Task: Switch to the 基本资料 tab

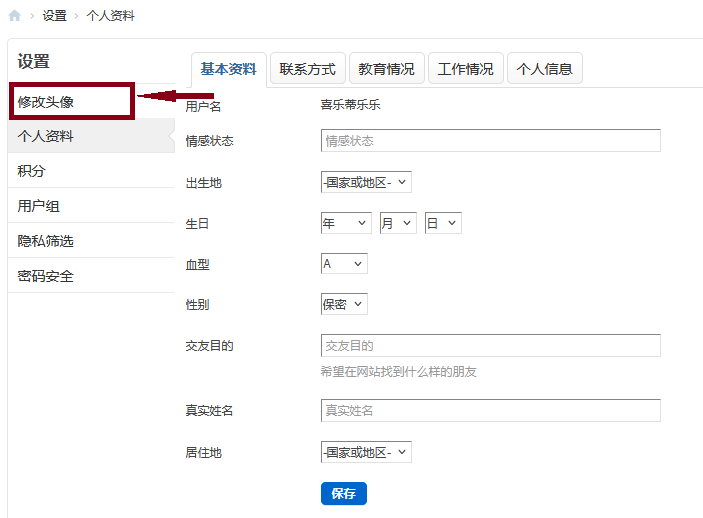Action: point(228,69)
